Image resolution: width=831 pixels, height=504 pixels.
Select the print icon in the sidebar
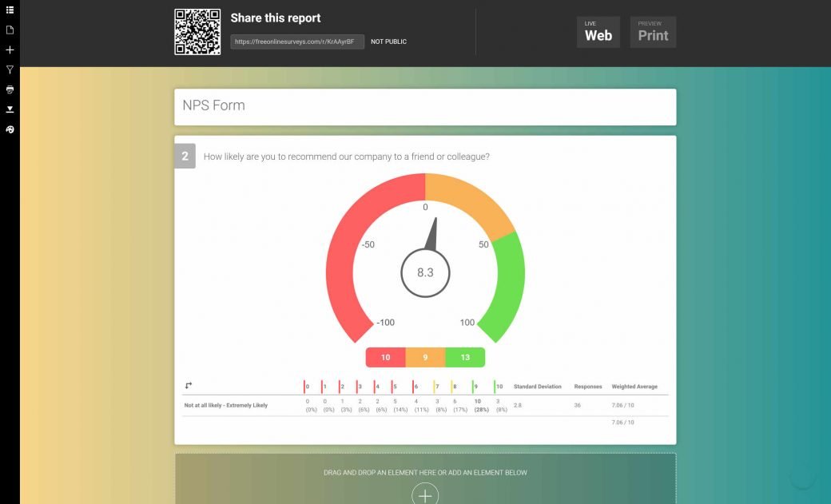point(10,89)
